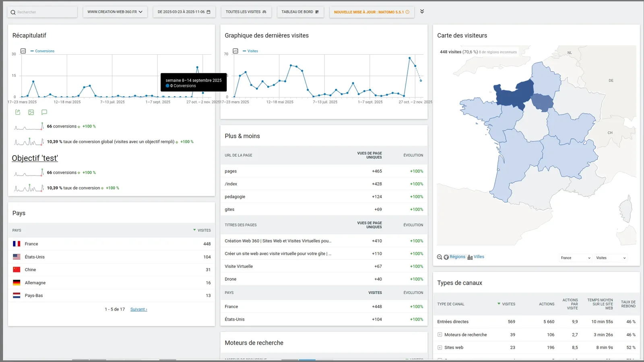Click the 'Visite Virtuelle' page title row
The image size is (644, 362).
[x=324, y=266]
